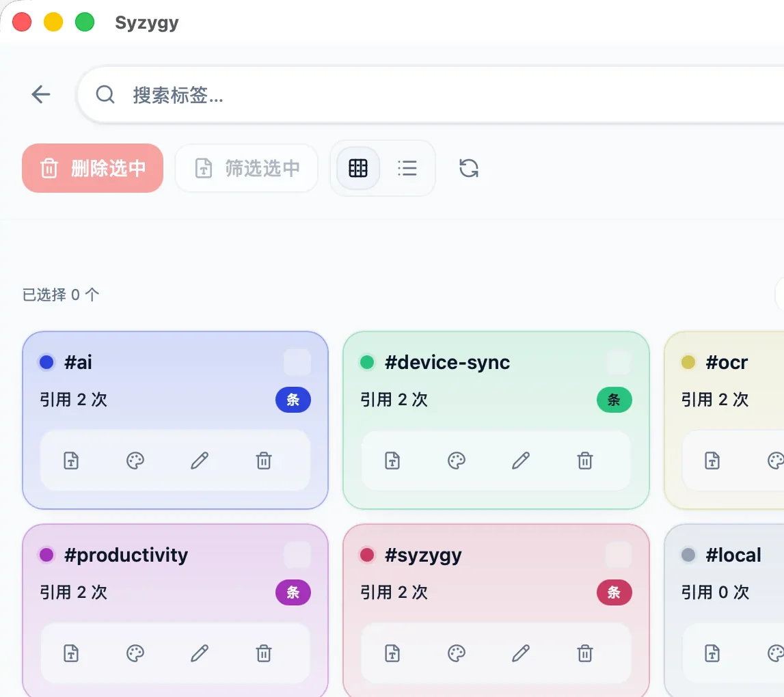The width and height of the screenshot is (784, 697).
Task: Filter notes by #device-sync tag icon
Action: click(x=392, y=460)
